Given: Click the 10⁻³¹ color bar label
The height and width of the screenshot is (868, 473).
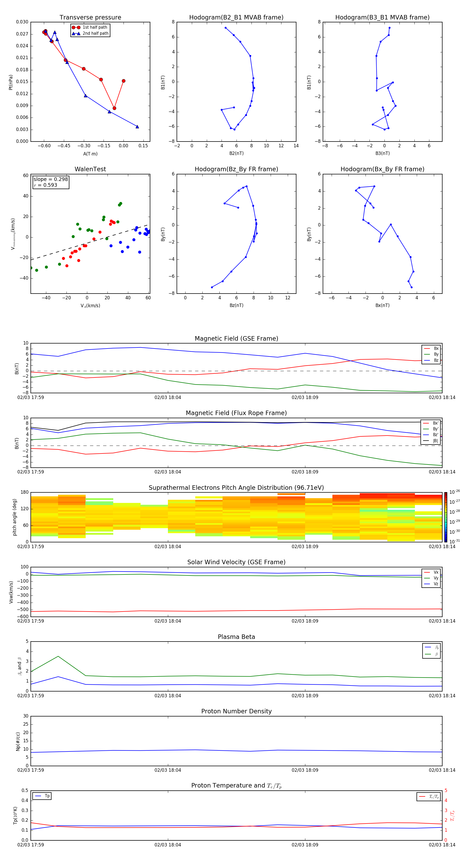Looking at the screenshot, I should point(454,542).
